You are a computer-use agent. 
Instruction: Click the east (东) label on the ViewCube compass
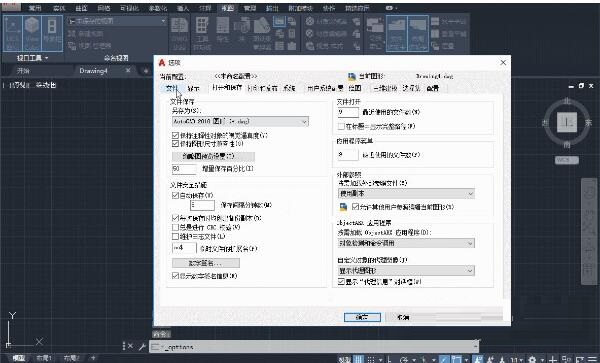coord(589,123)
